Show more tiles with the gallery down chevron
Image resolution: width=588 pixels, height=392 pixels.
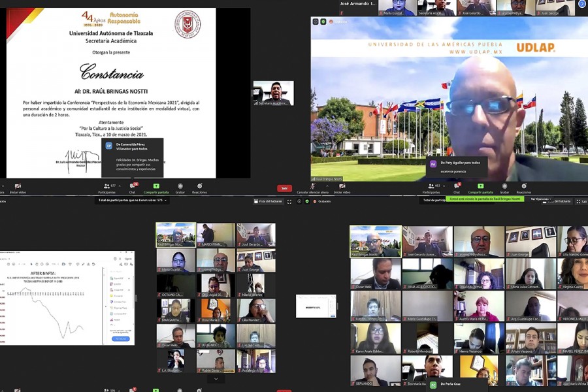click(x=216, y=379)
